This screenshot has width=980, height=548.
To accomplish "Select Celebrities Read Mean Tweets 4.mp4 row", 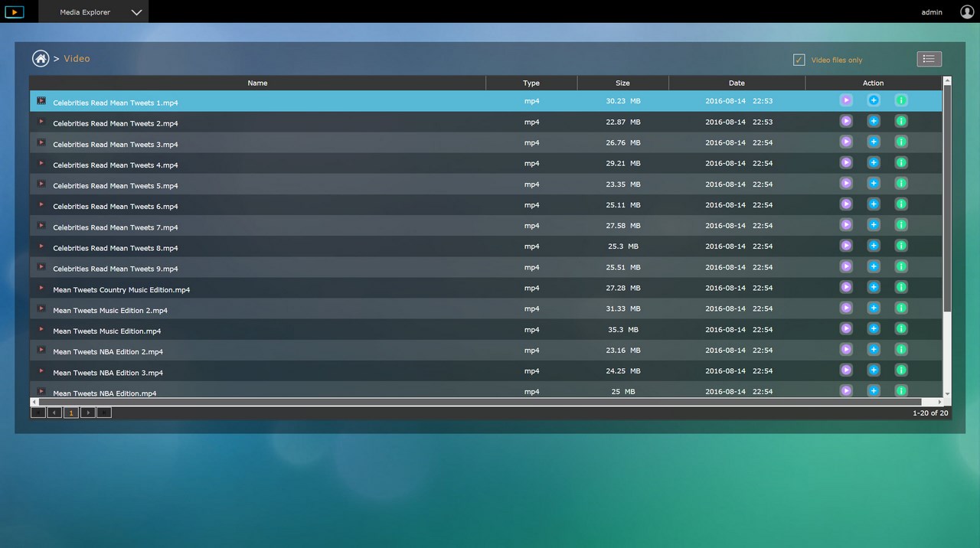I will [x=486, y=163].
